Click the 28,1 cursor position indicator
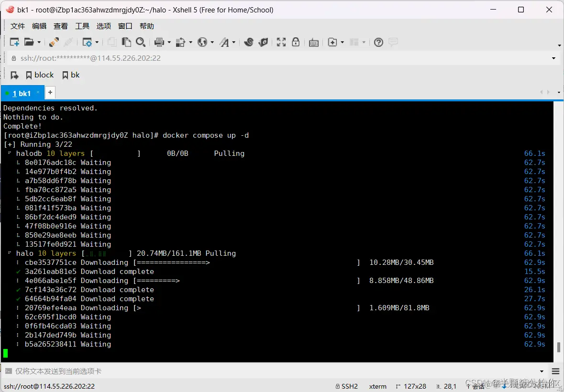Screen dimensions: 564x392 (446, 386)
